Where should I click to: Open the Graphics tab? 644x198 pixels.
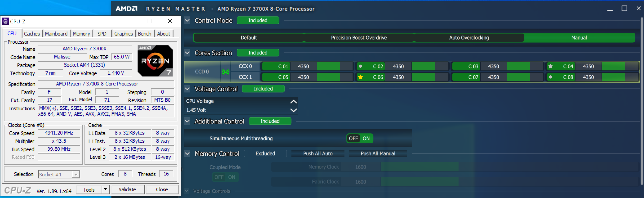click(x=123, y=34)
